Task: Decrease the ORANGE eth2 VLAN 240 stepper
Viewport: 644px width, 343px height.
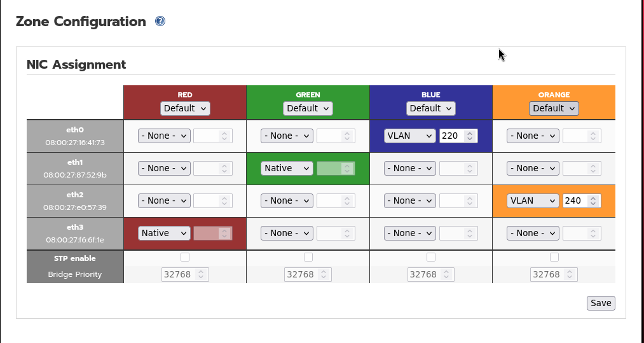Action: [x=593, y=203]
